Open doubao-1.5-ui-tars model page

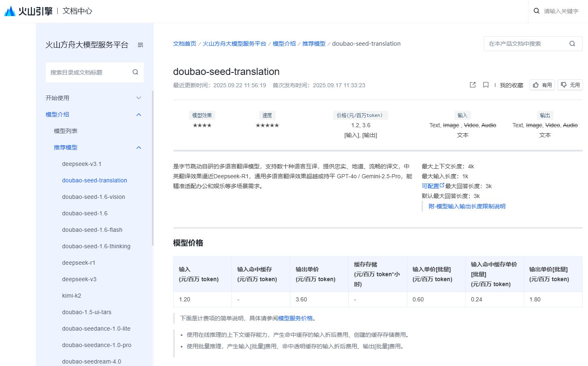[x=87, y=312]
